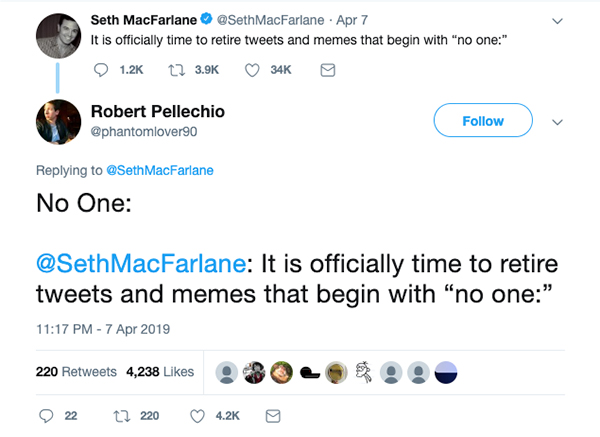Image resolution: width=600 pixels, height=437 pixels.
Task: Like Seth MacFarlane's tweet with heart icon
Action: click(252, 70)
